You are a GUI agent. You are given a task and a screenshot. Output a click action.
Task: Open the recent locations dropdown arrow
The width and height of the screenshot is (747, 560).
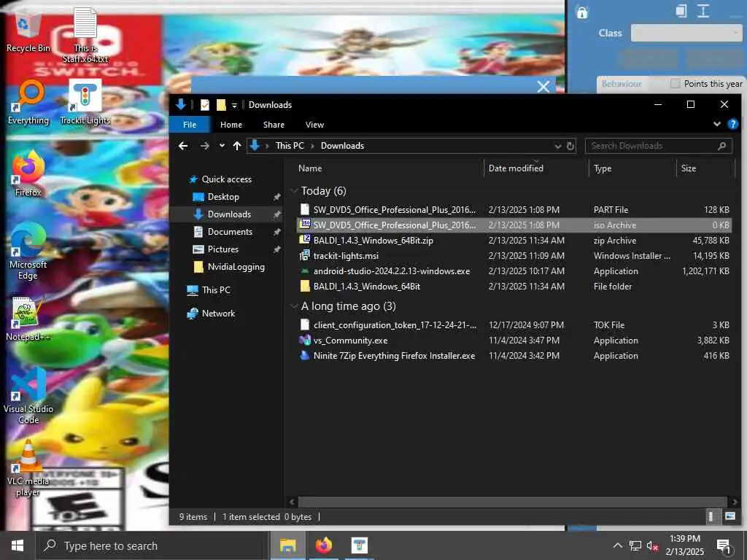(x=222, y=146)
